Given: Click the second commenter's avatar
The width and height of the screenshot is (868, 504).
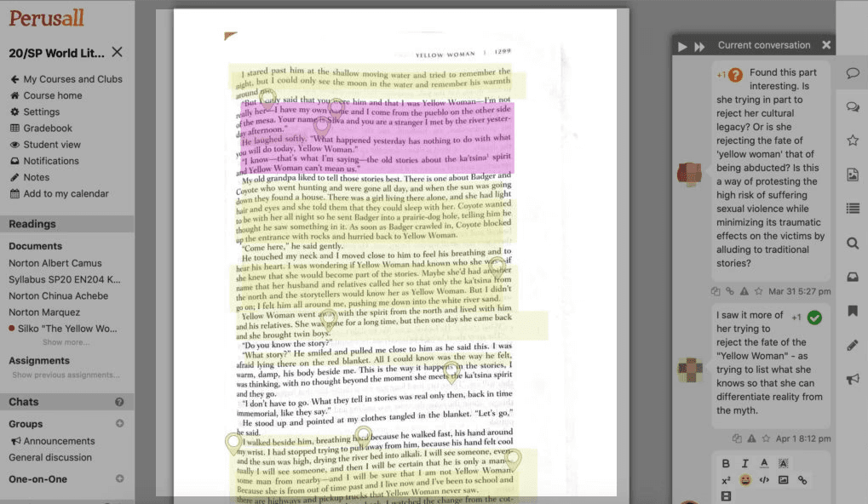Looking at the screenshot, I should tap(690, 369).
